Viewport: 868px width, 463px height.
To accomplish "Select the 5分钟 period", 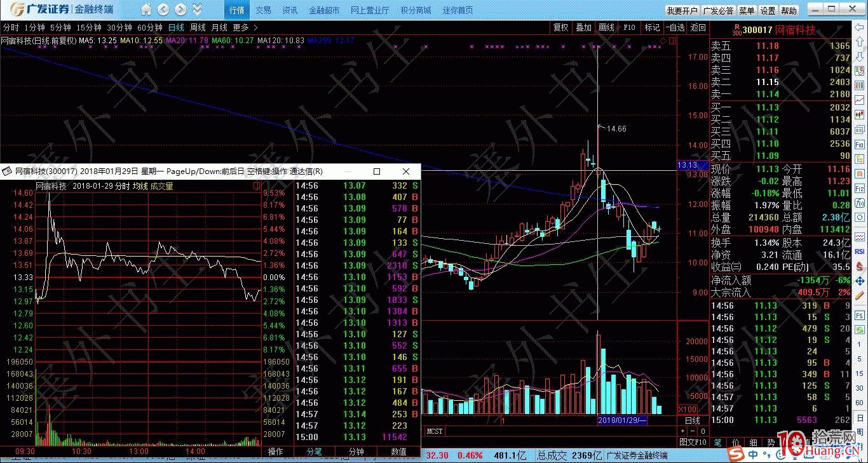I will pos(60,27).
